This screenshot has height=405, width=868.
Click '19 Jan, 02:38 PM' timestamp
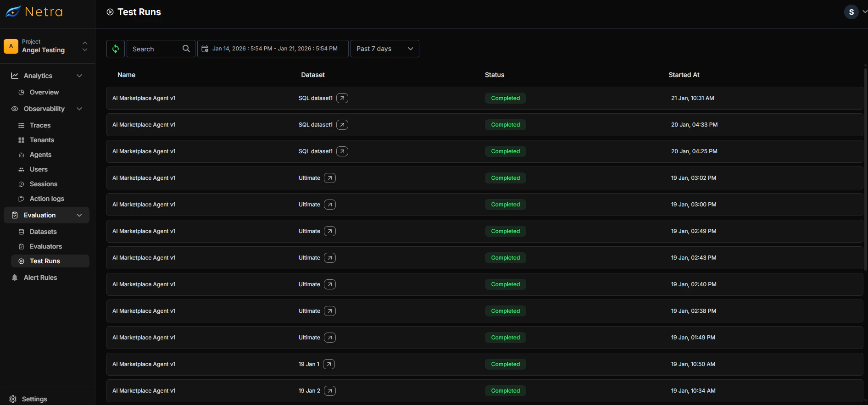pyautogui.click(x=694, y=311)
